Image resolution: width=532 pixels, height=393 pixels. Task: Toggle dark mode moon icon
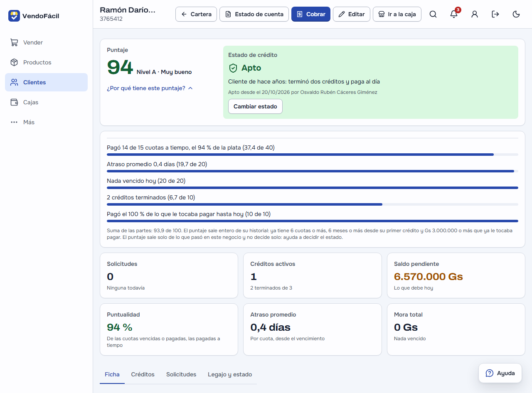(x=516, y=14)
